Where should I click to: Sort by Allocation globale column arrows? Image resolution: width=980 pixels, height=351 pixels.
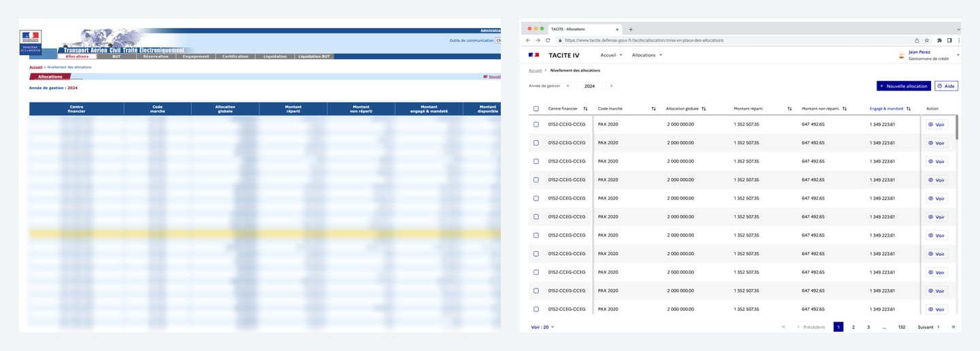tap(704, 109)
